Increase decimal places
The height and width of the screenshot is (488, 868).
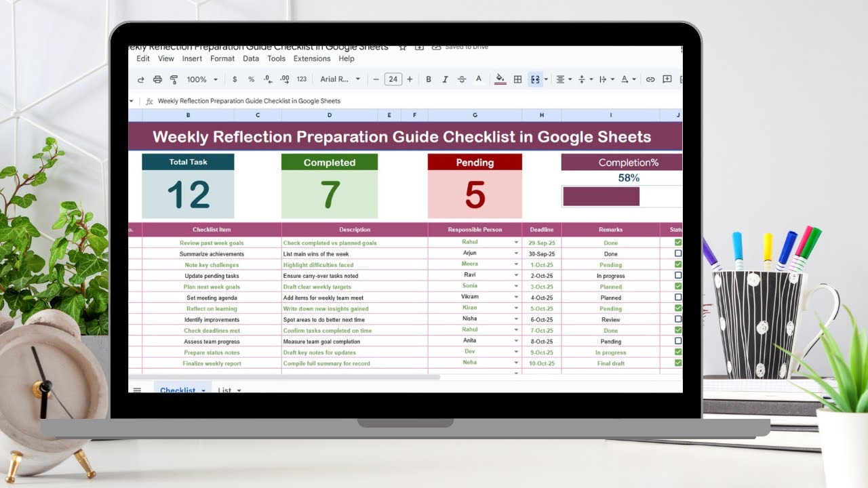click(285, 79)
